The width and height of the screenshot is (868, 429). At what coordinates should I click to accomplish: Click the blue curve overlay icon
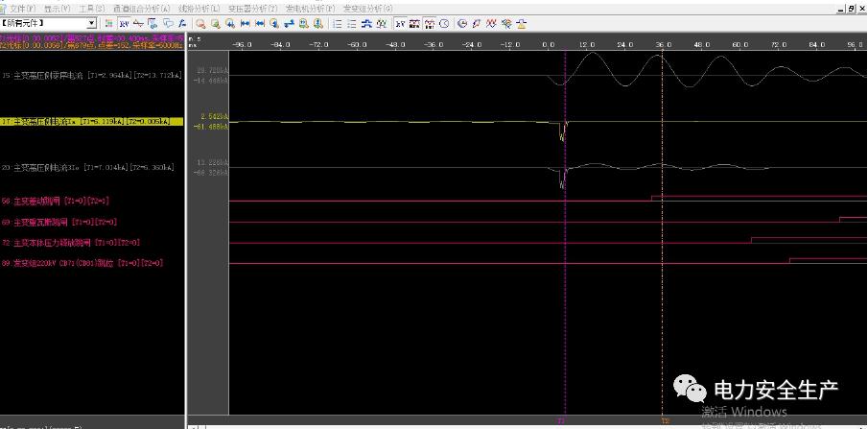coord(366,23)
